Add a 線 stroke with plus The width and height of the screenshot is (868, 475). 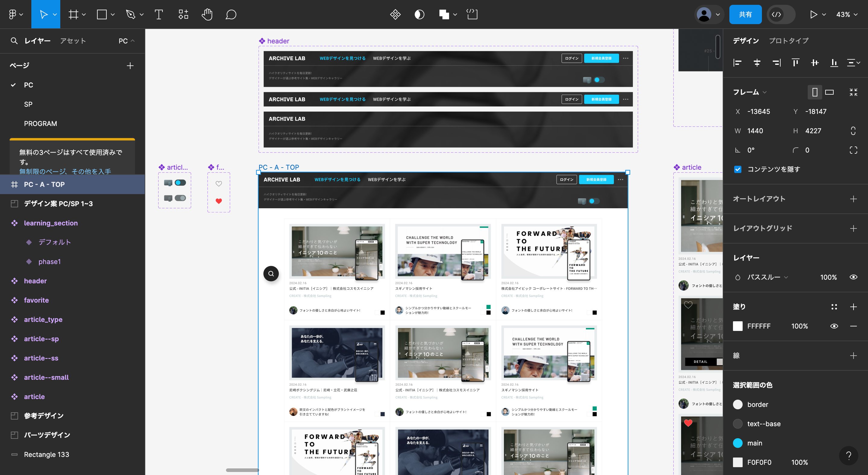(853, 355)
